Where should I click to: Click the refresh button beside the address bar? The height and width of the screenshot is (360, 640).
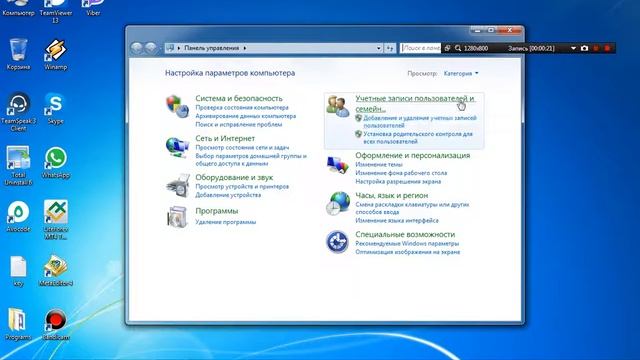coord(390,48)
